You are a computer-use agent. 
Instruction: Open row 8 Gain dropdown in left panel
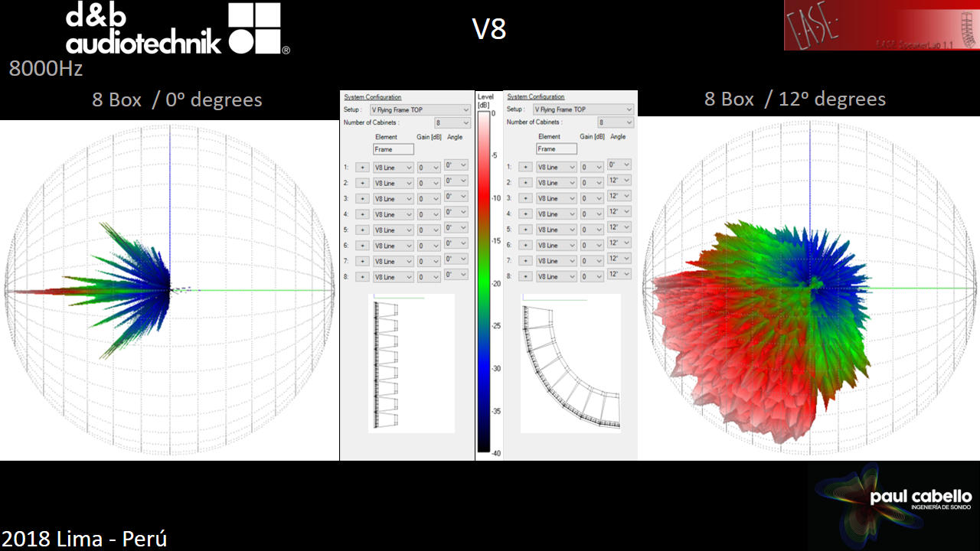point(429,277)
